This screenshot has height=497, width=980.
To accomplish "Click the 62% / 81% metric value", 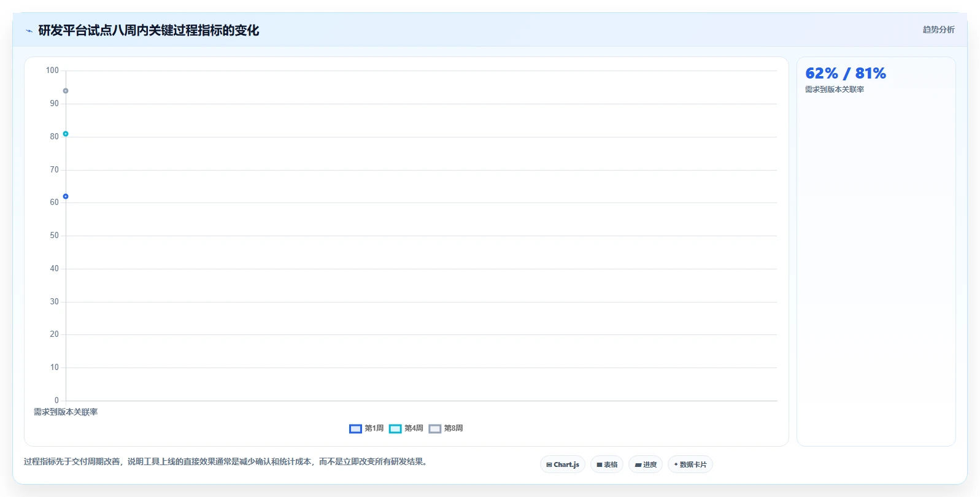I will point(846,74).
